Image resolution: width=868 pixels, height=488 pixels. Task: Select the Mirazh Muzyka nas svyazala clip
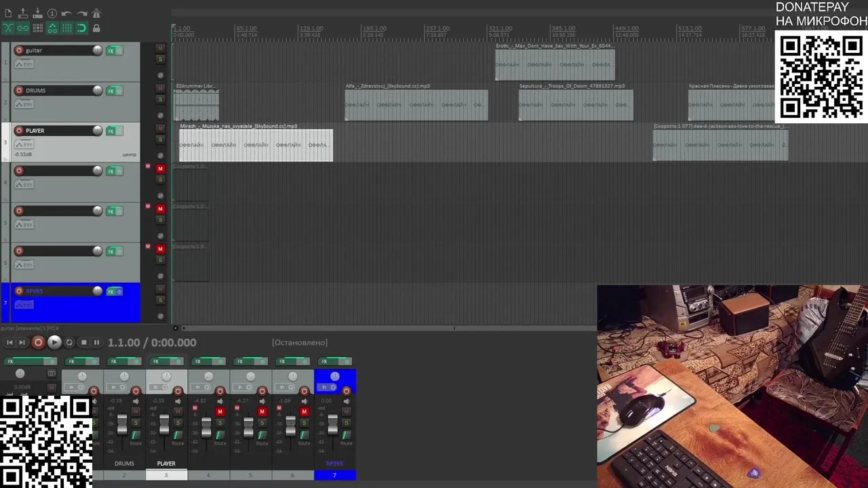click(256, 144)
